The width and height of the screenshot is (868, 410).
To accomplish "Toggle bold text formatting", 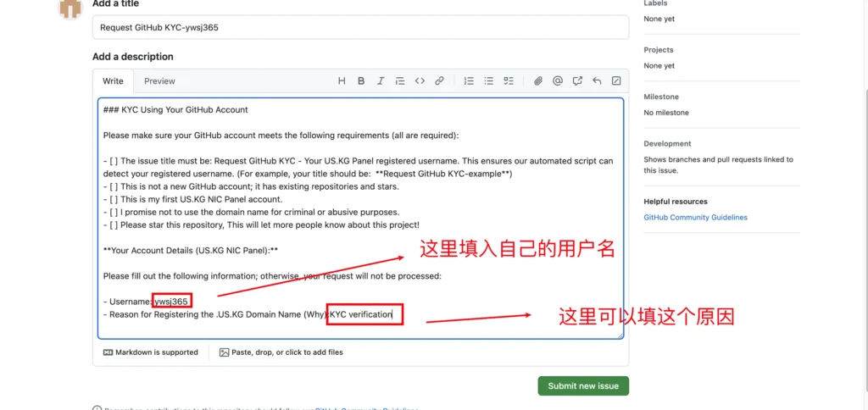I will point(361,81).
